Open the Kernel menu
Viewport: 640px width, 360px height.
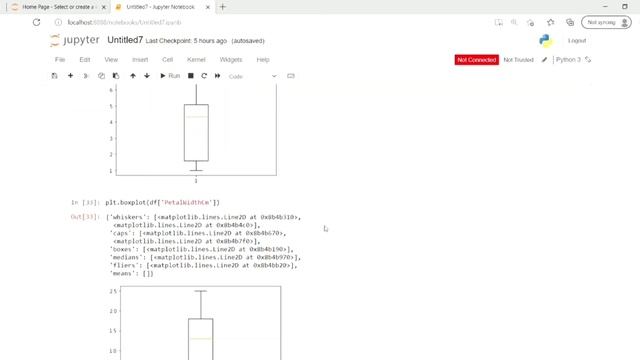196,60
